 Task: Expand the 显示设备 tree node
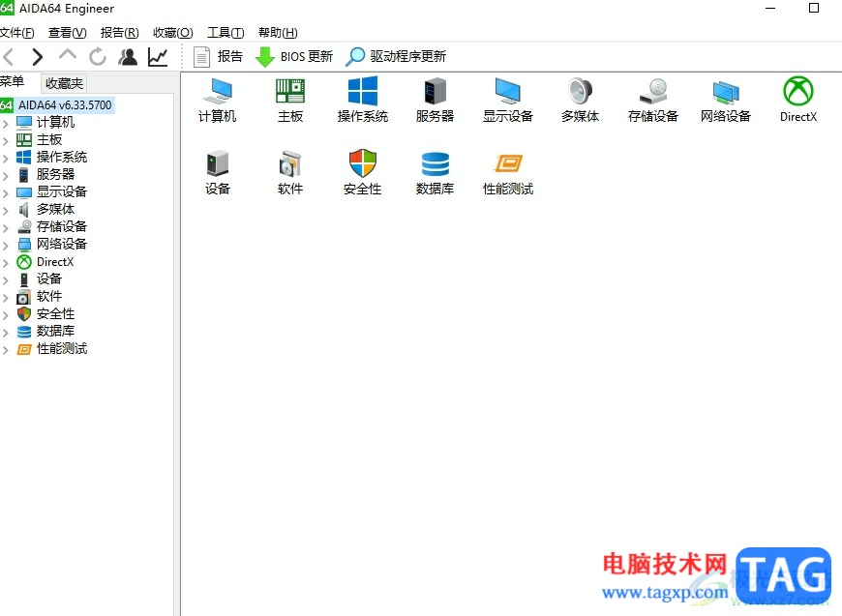coord(6,192)
